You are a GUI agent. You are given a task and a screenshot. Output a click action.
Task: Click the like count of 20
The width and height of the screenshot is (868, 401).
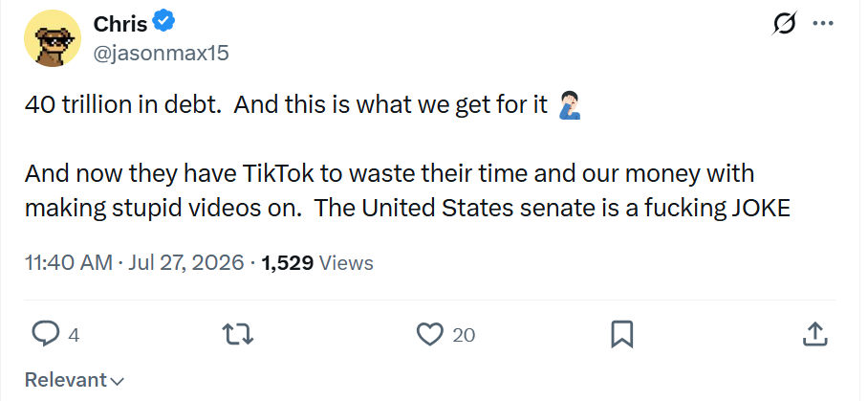click(x=464, y=335)
